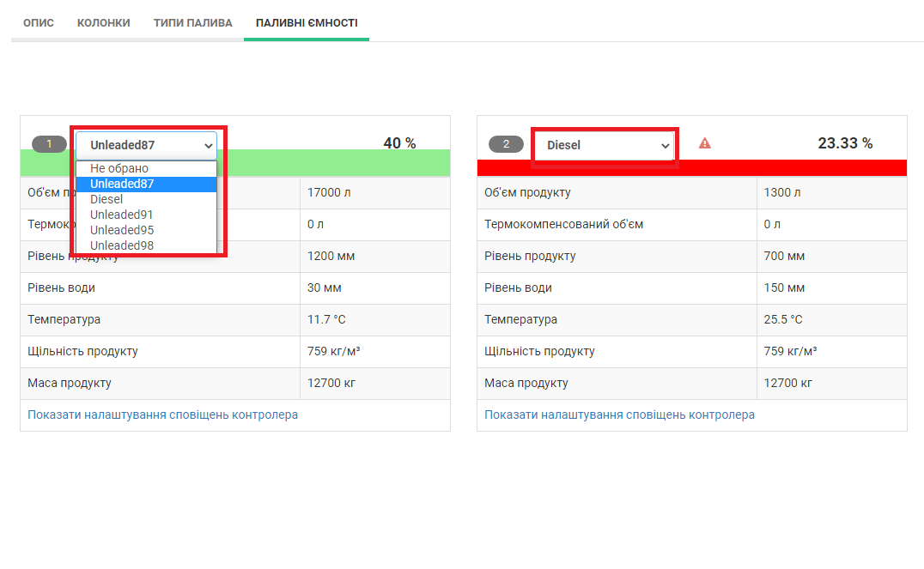Show controller notification settings for Diesel tank
The image size is (924, 569).
click(619, 415)
